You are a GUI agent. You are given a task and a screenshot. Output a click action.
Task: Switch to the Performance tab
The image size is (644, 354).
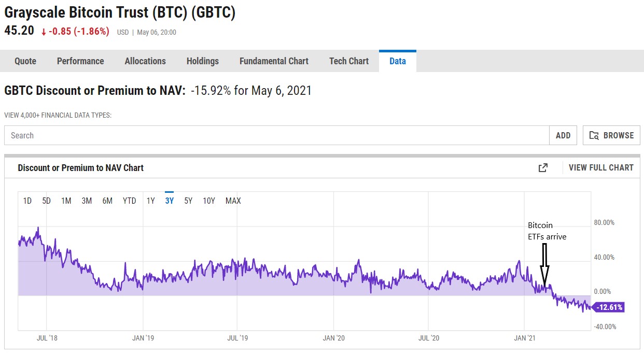click(80, 61)
